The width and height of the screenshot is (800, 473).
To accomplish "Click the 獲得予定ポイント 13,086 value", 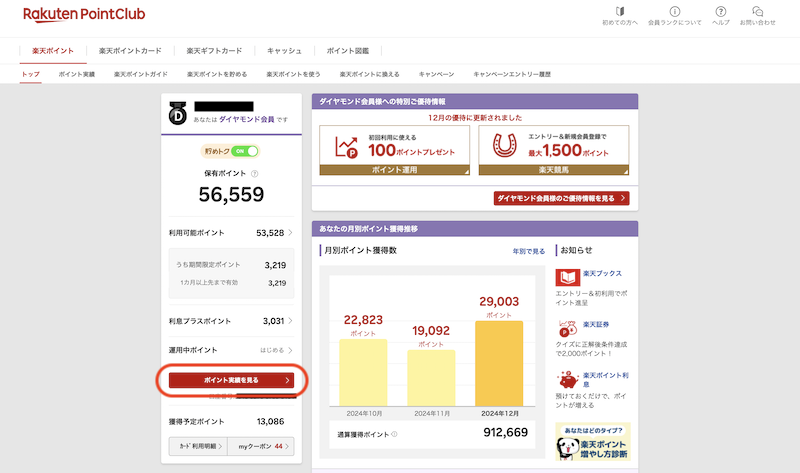I will click(x=270, y=421).
